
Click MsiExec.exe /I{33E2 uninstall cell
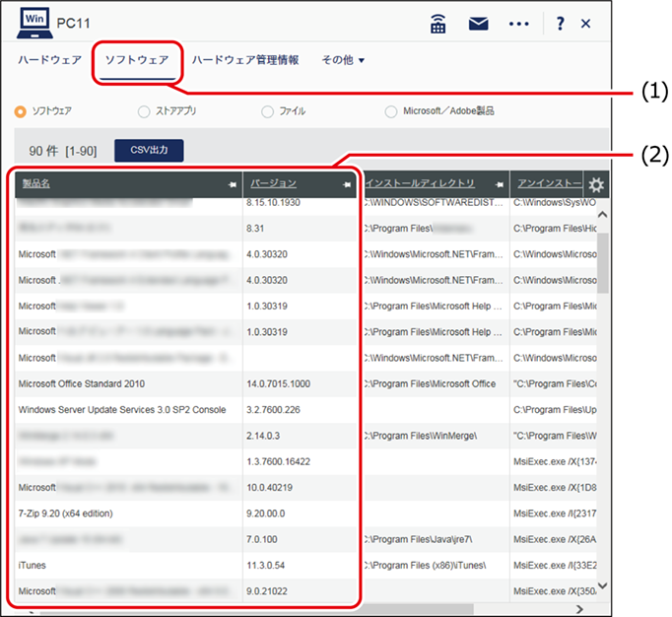click(x=554, y=565)
